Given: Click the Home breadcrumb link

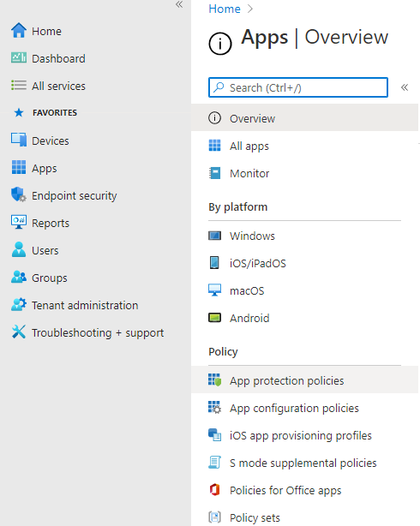Looking at the screenshot, I should pyautogui.click(x=225, y=9).
